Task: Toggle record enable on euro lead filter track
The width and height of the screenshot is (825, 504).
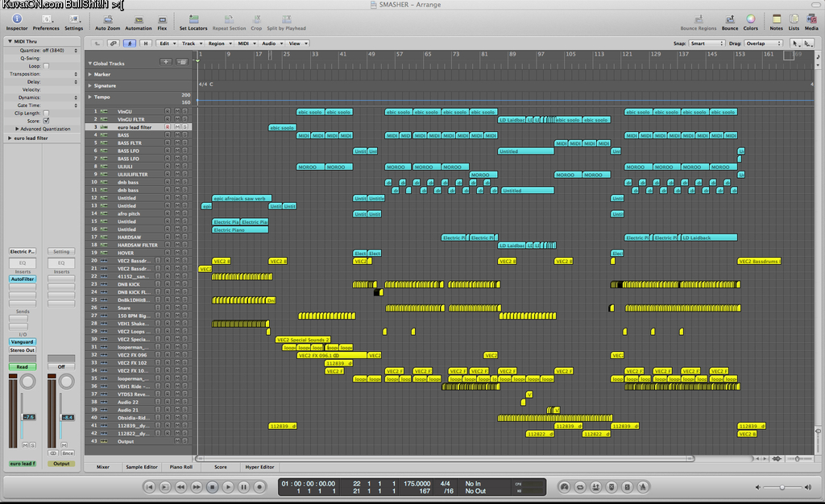Action: point(168,127)
